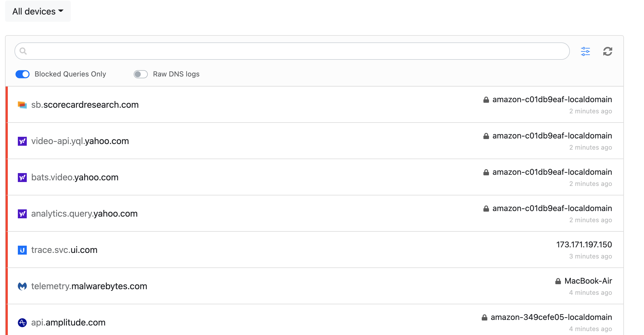Click the Yahoo favicon for bats.video.yahoo.com
Screen dimensions: 644x335
(22, 177)
